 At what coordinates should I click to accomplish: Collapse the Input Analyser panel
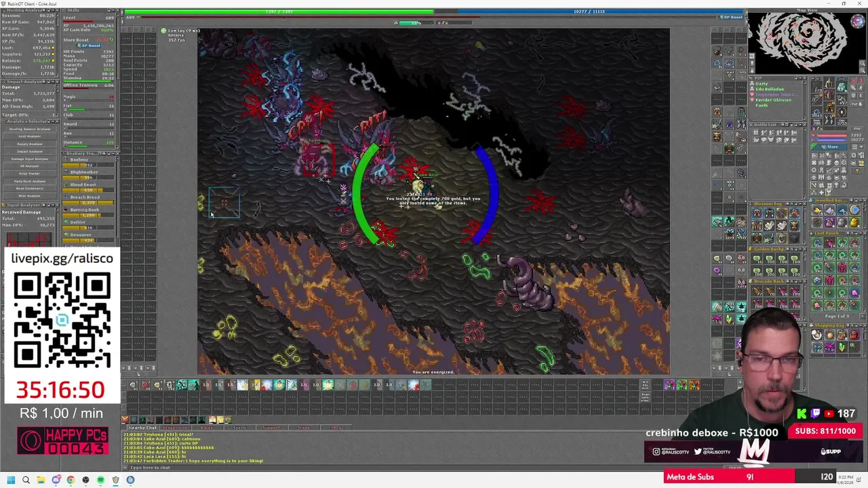[x=53, y=205]
